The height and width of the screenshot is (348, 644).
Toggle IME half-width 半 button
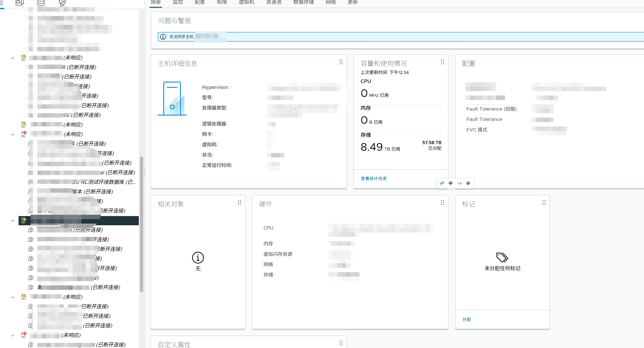(x=468, y=183)
